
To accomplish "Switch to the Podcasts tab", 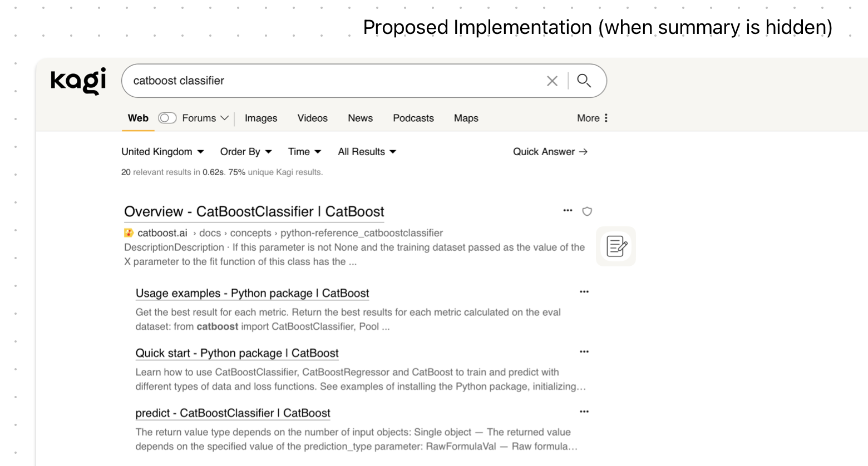I will point(413,118).
